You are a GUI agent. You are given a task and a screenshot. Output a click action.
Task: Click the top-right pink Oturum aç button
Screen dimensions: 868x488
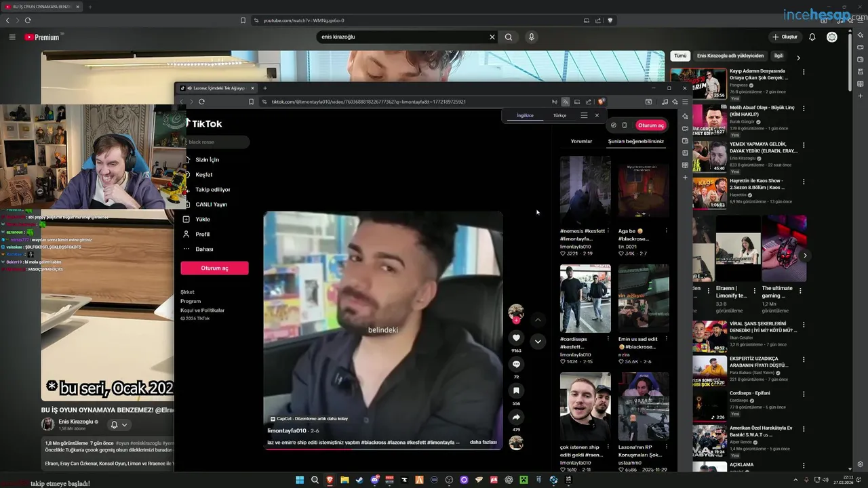[x=650, y=125]
